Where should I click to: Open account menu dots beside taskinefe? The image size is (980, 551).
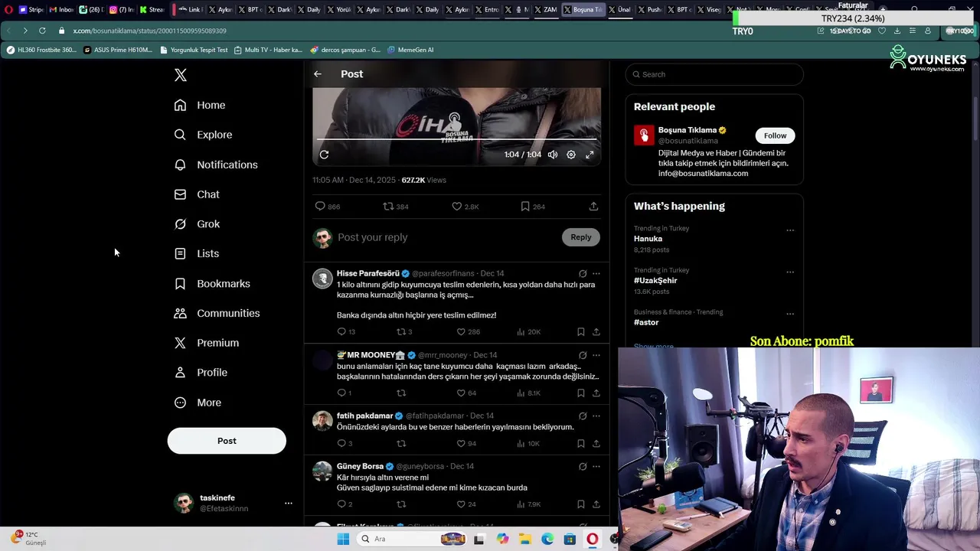tap(289, 503)
